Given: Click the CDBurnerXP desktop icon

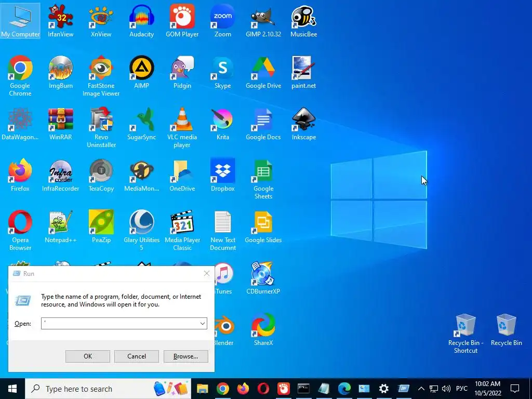Looking at the screenshot, I should click(x=263, y=277).
